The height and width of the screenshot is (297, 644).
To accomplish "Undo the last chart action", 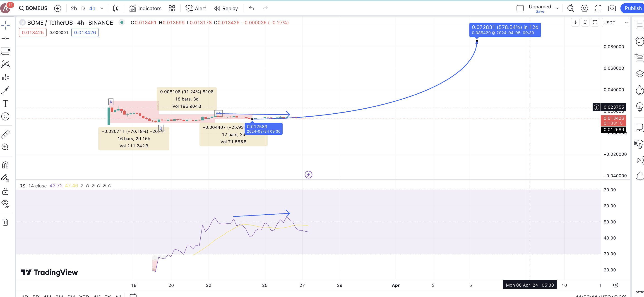I will (252, 9).
